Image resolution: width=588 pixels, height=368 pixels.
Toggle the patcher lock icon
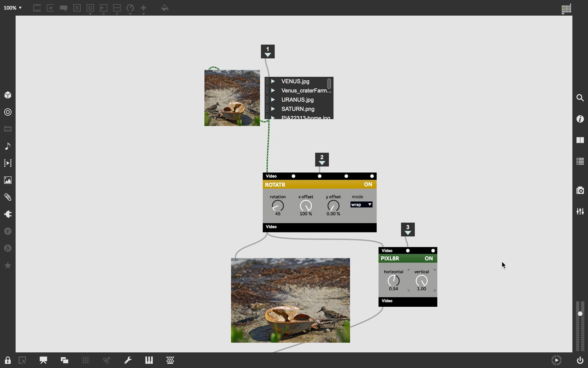point(8,360)
